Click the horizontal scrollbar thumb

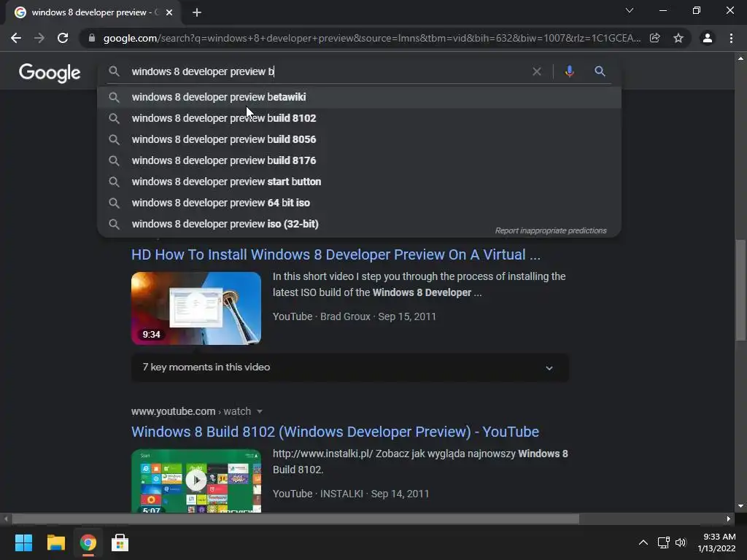295,518
